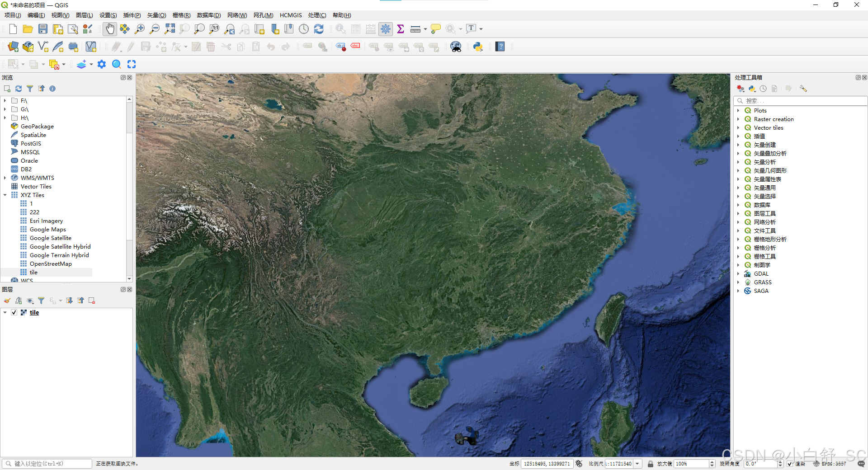Open the measure tool dropdown arrow

425,29
